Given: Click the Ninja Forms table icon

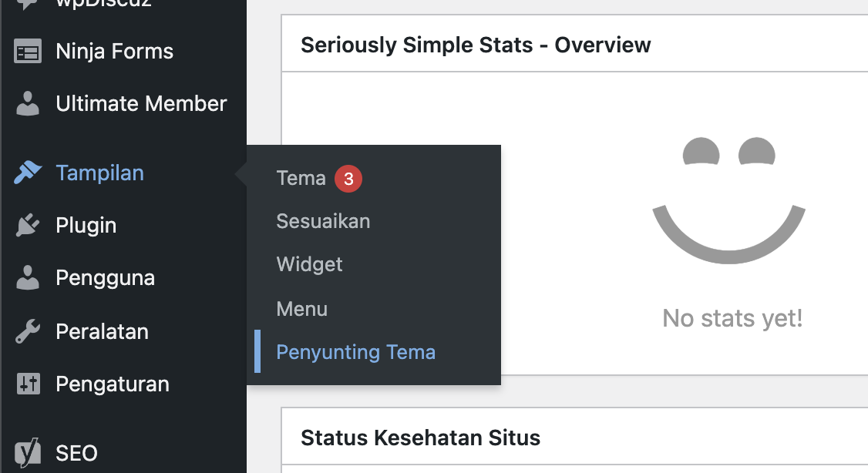Looking at the screenshot, I should click(x=29, y=52).
